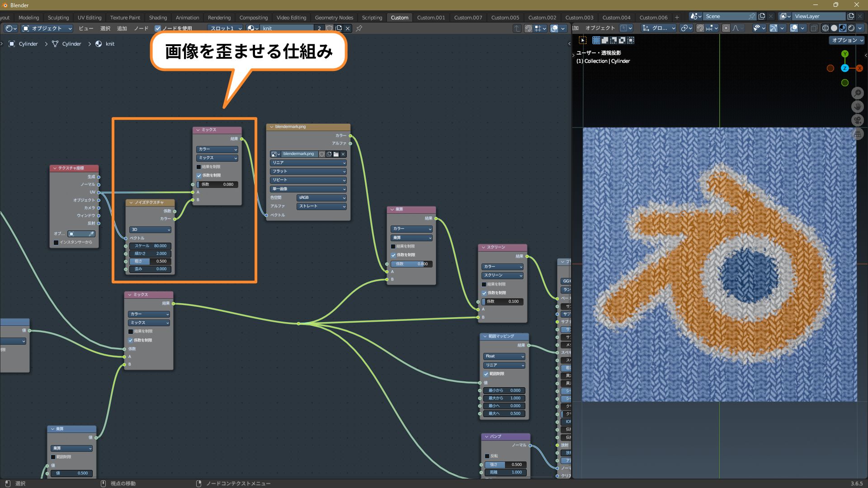
Task: Click the camera view button in viewport
Action: [857, 120]
